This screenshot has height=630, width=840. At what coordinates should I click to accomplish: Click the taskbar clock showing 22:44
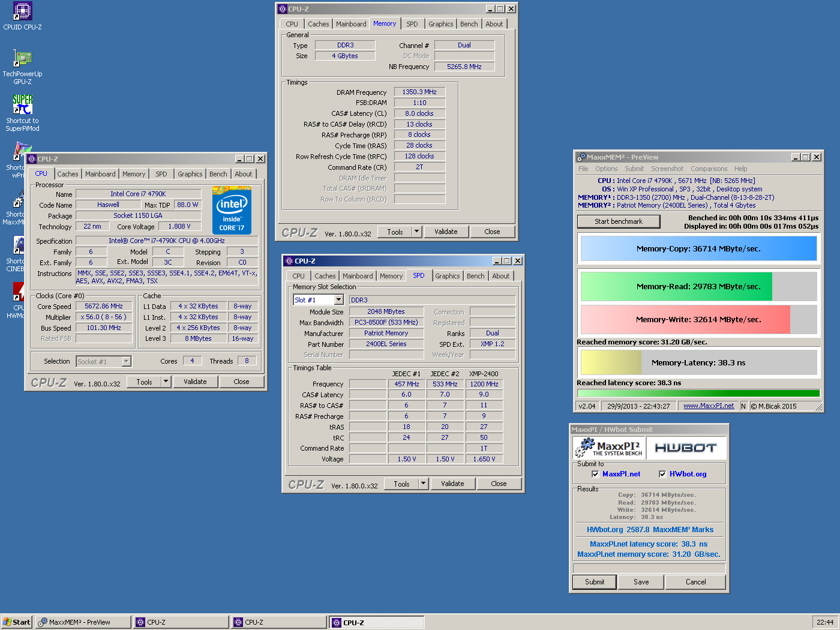825,622
